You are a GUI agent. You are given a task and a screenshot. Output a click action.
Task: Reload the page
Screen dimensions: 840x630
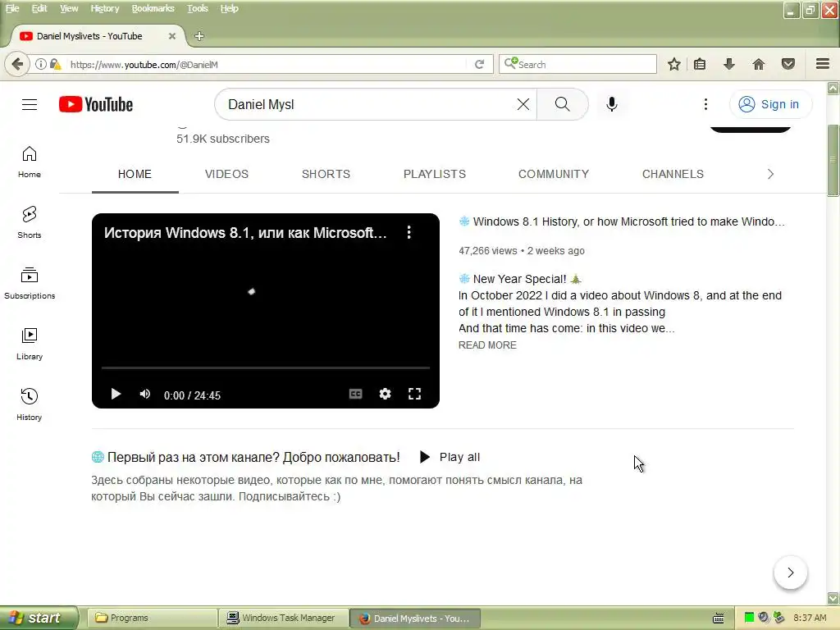[479, 64]
